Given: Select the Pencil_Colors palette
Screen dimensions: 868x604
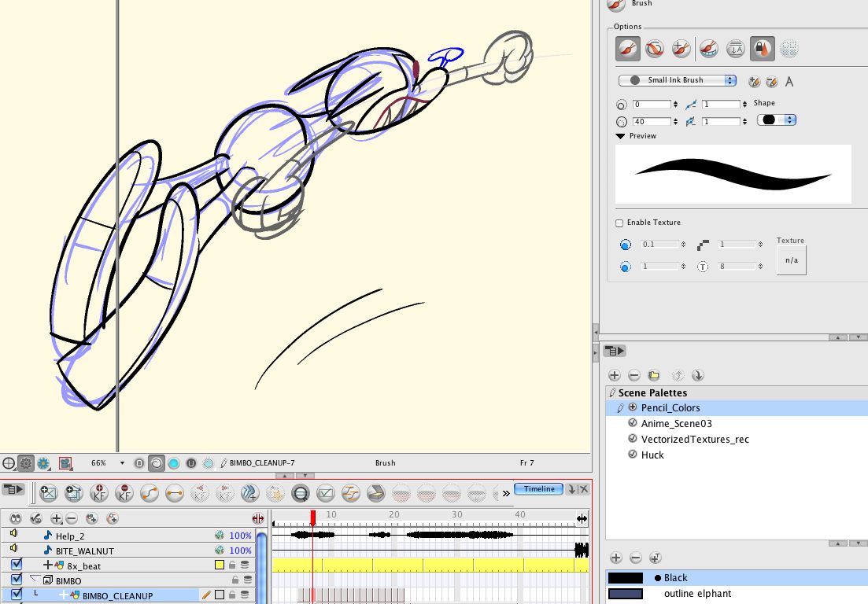Looking at the screenshot, I should 737,407.
